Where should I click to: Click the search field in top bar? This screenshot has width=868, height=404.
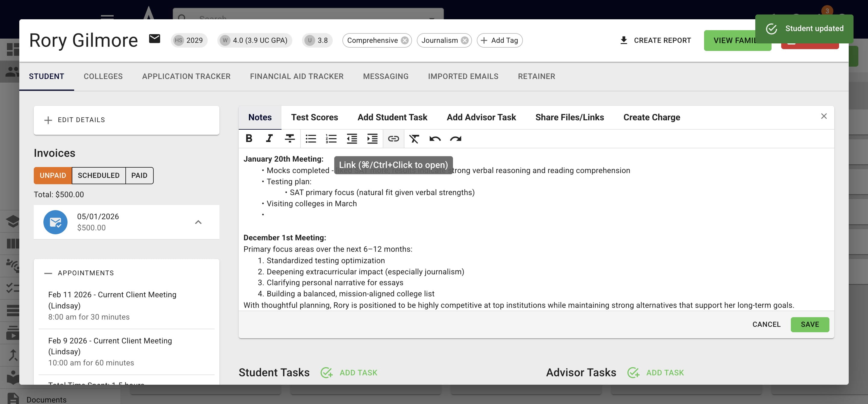pyautogui.click(x=308, y=15)
